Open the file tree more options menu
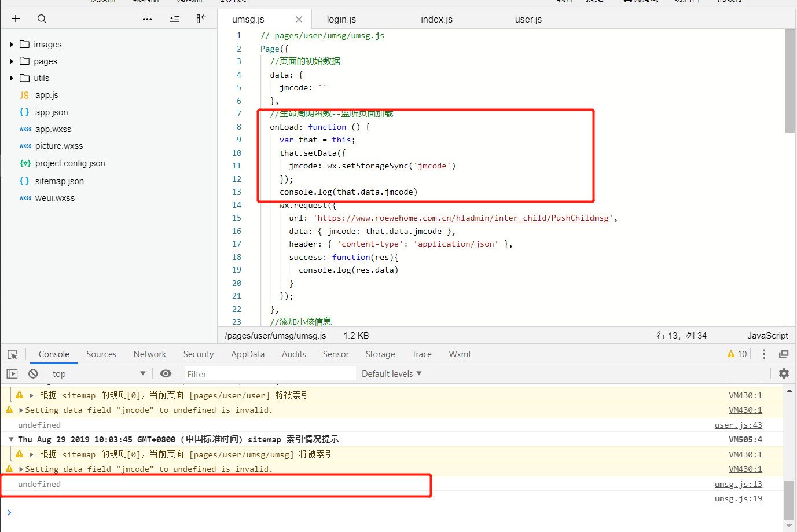Screen dimensions: 797x532 (x=147, y=19)
